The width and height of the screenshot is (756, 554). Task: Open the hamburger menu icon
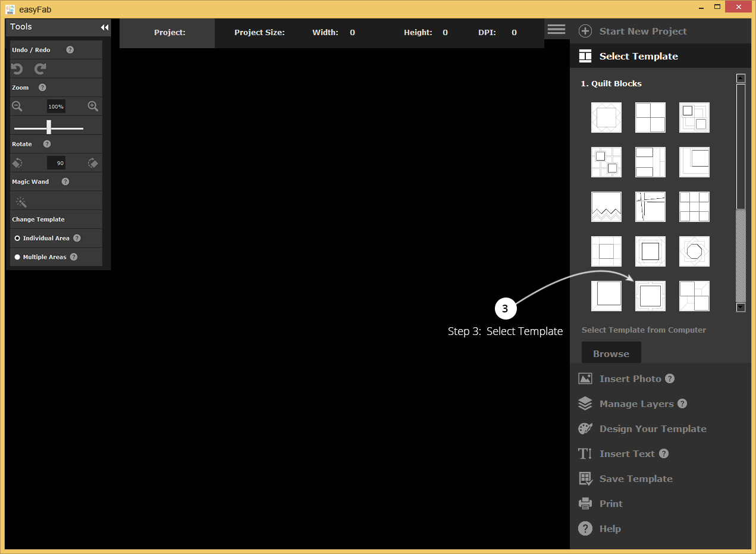point(556,29)
